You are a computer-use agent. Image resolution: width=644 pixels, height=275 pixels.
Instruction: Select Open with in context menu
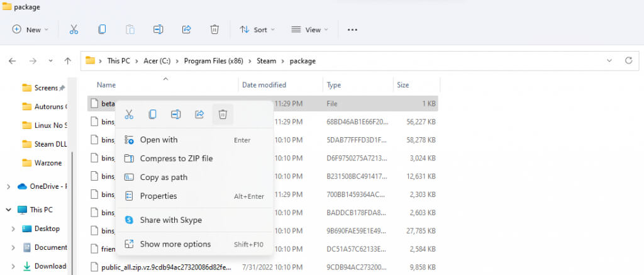(194, 140)
